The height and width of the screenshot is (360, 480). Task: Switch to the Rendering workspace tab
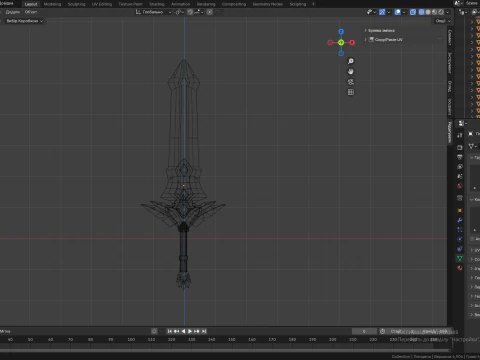[206, 4]
